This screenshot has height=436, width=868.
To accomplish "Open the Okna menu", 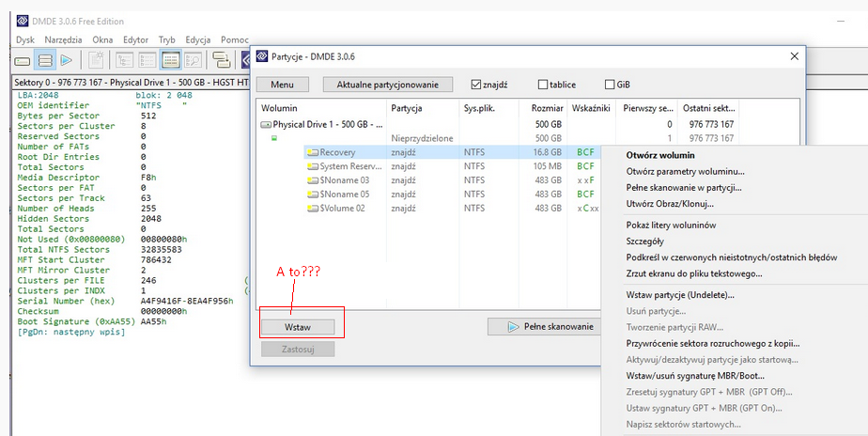I will coord(102,39).
